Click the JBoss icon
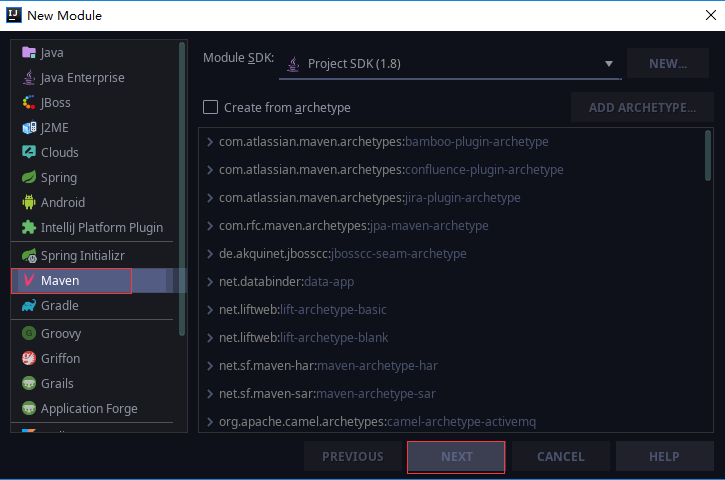This screenshot has width=725, height=480. pos(29,102)
